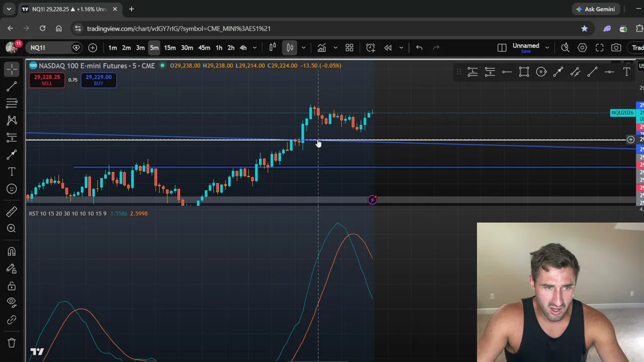Image resolution: width=644 pixels, height=362 pixels.
Task: Reload the TradingView browser page
Action: point(42,29)
